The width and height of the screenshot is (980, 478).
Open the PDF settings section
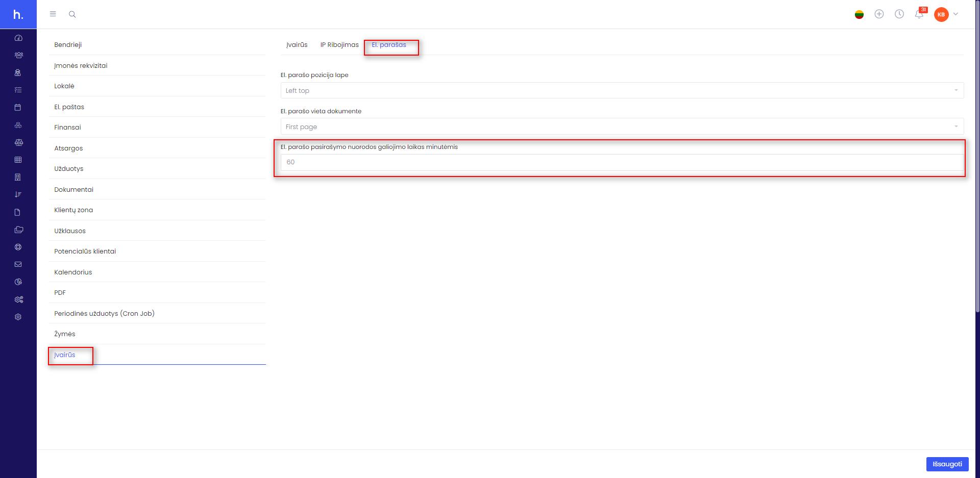click(x=157, y=293)
